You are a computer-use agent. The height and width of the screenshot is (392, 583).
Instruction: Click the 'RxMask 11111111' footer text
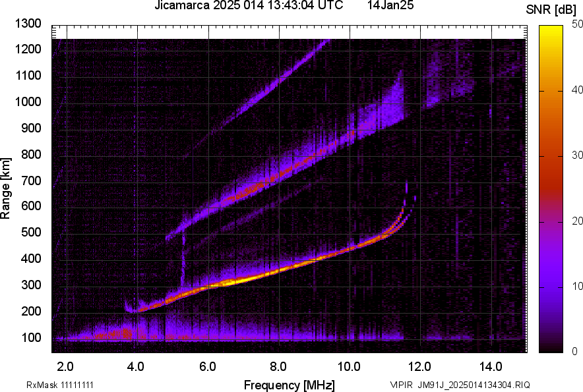[x=60, y=385]
